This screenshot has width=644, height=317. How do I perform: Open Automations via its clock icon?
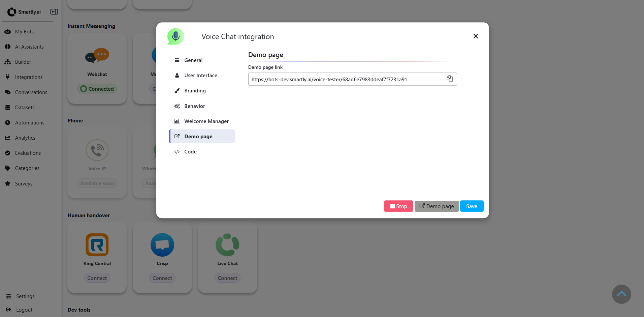click(x=7, y=122)
